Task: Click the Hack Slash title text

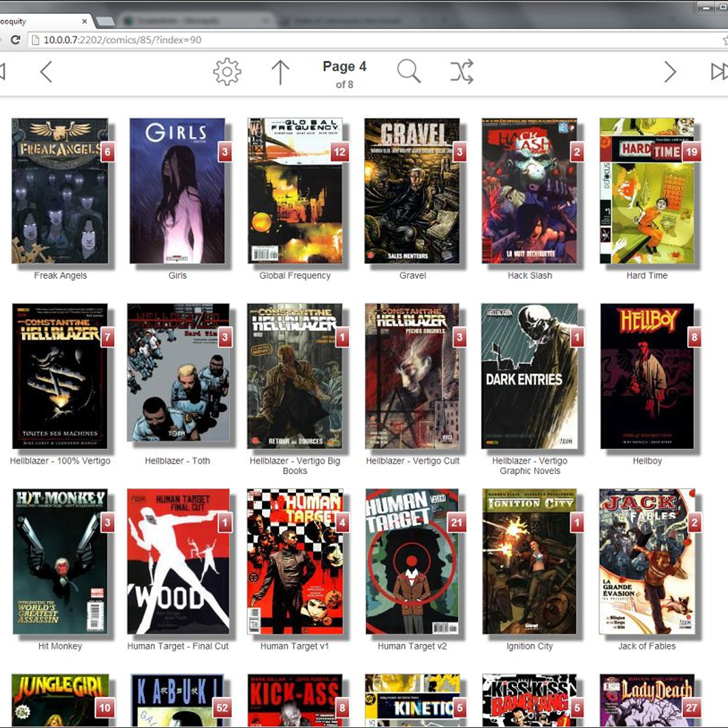Action: (x=530, y=276)
